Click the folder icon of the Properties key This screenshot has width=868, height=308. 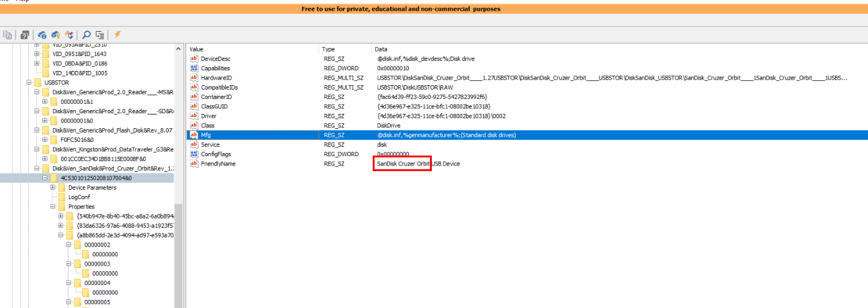pos(62,207)
